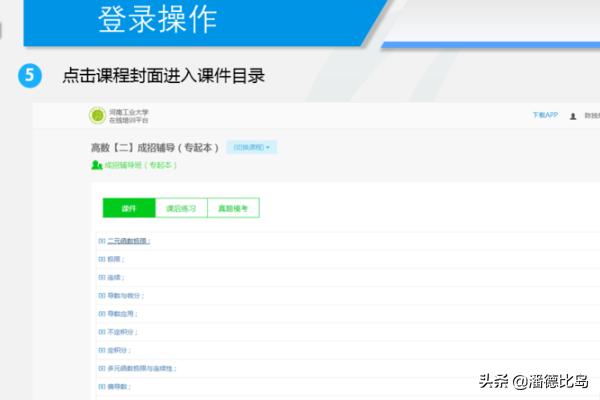Select the 课件 tab
This screenshot has height=400, width=600.
129,208
